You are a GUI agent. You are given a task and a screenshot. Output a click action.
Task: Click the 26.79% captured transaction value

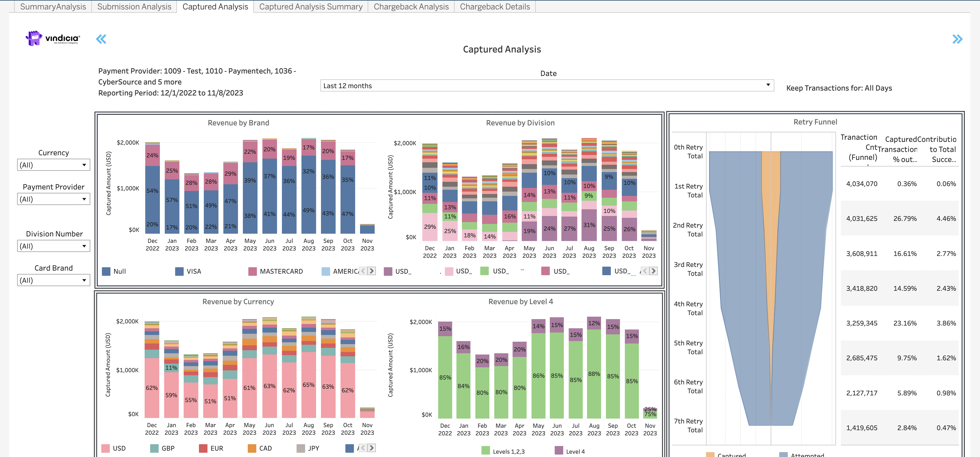coord(905,218)
